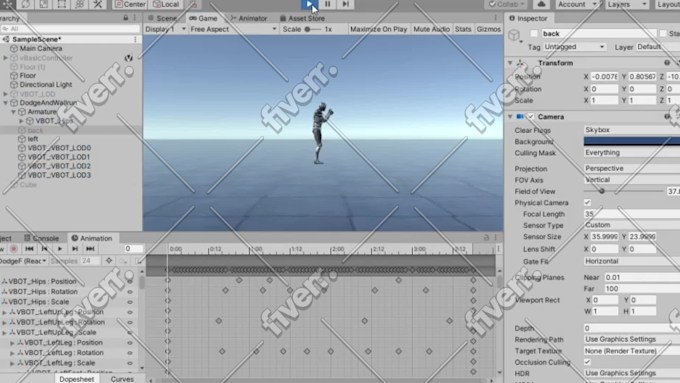
Task: Click the add keyframe diamond icon
Action: coord(108,260)
